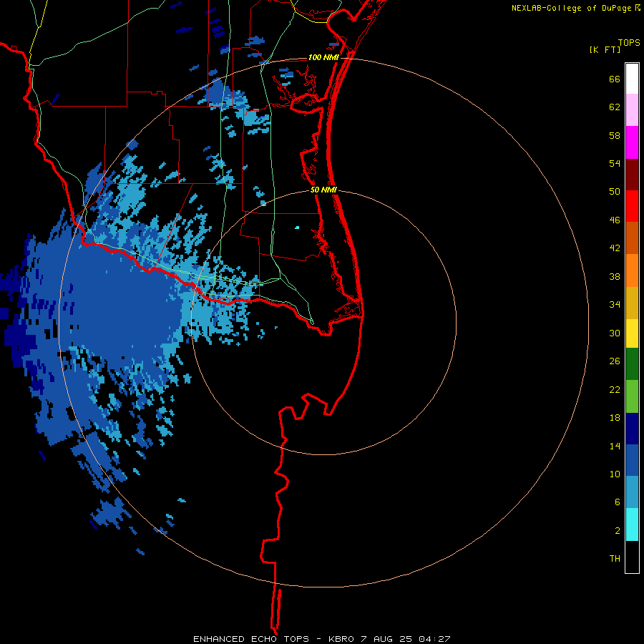644x644 pixels.
Task: Click the black TH swatch at legend bottom
Action: click(632, 557)
